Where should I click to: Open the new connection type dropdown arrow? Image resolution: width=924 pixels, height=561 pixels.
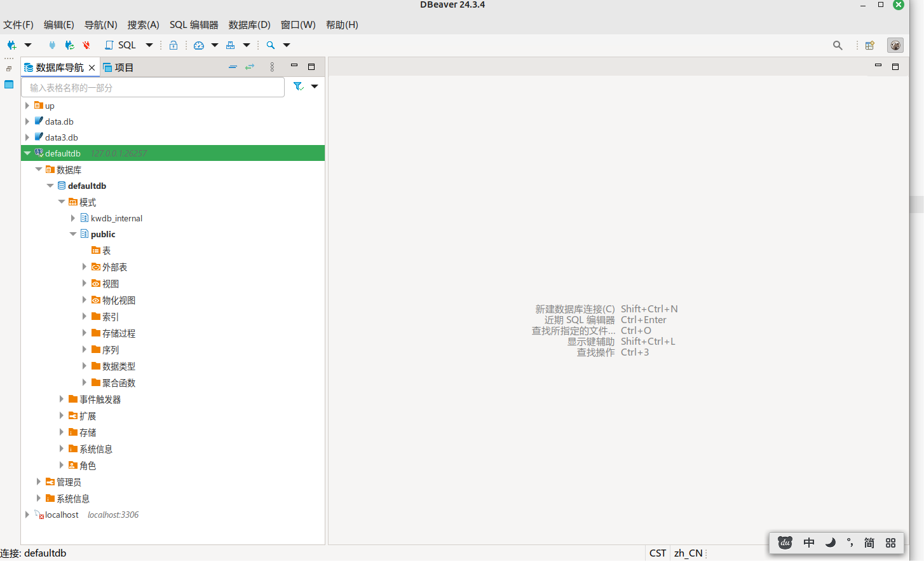[28, 45]
